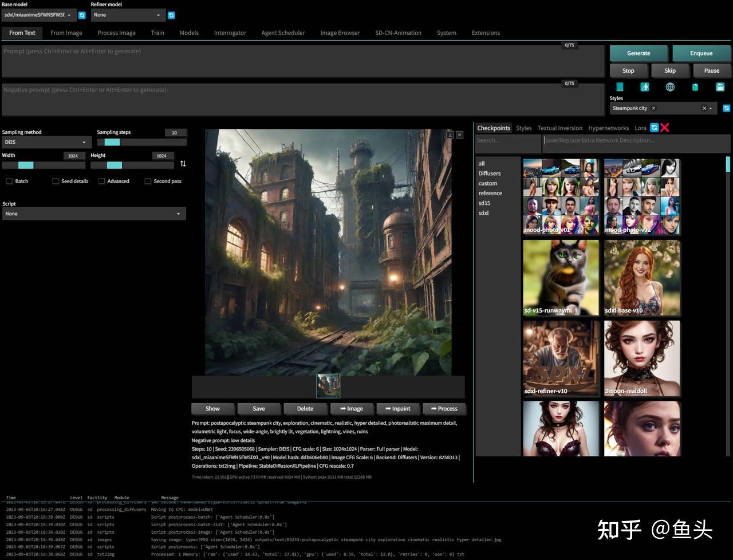Image resolution: width=733 pixels, height=560 pixels.
Task: Switch to the Image Browser tab
Action: [x=340, y=33]
